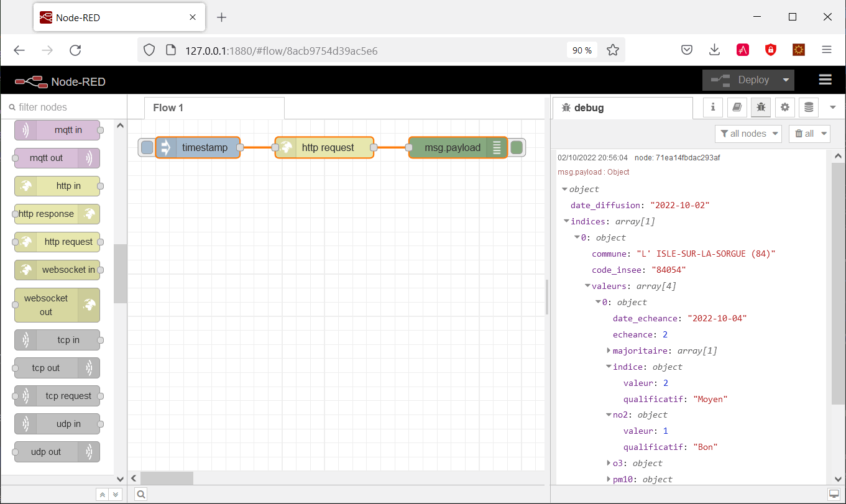Screen dimensions: 846x504
Task: Reload the page with browser refresh button
Action: 75,50
